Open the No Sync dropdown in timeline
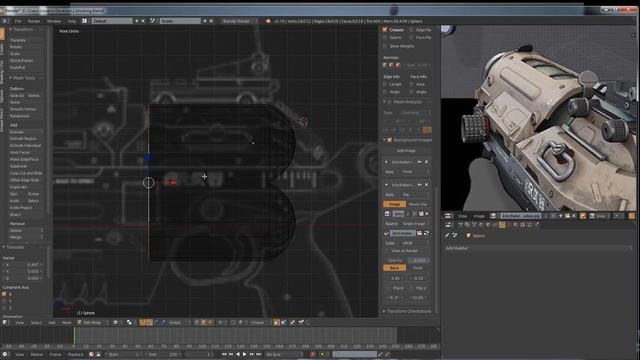 [284, 354]
